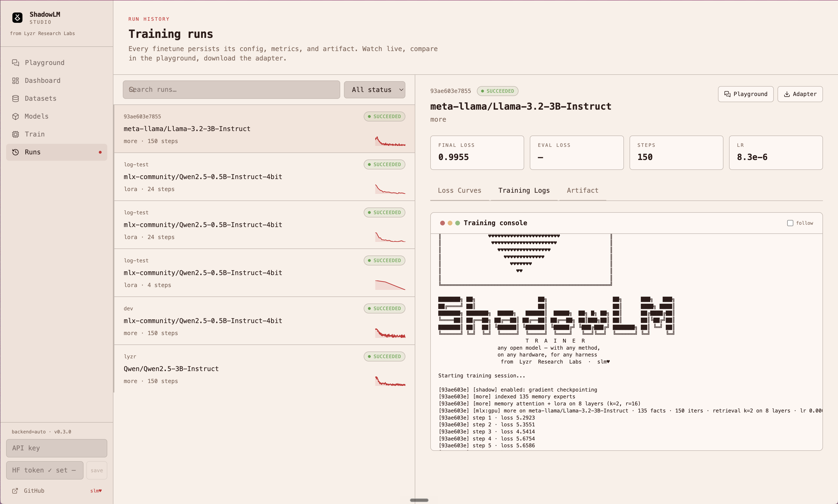Screen dimensions: 838x504
Task: Select the log-test run with 4 steps
Action: pos(264,273)
